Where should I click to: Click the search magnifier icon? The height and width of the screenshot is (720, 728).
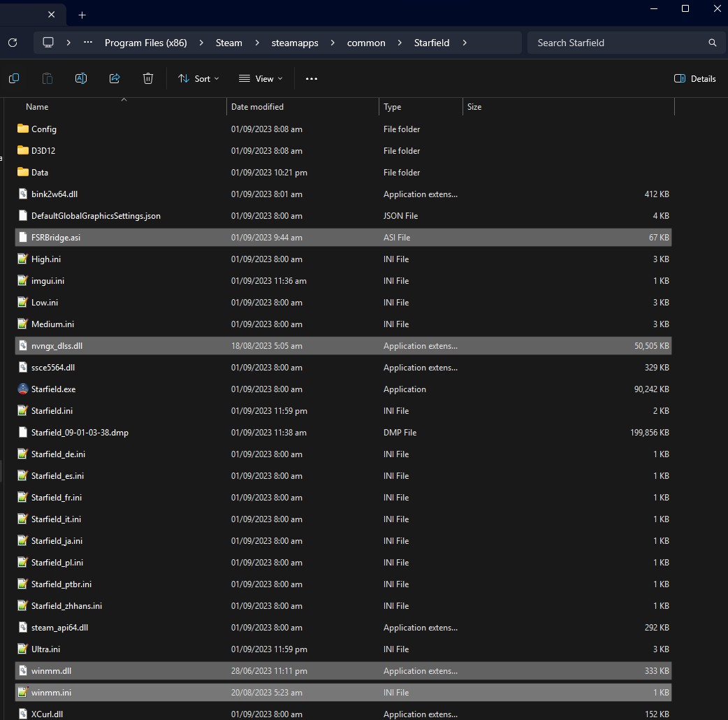(712, 43)
